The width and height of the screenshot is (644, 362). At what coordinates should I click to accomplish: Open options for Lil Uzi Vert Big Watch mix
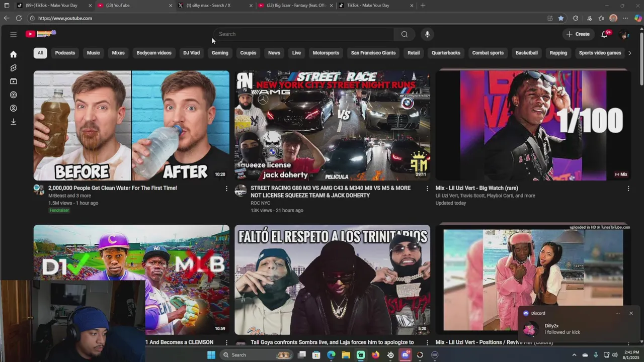tap(628, 189)
